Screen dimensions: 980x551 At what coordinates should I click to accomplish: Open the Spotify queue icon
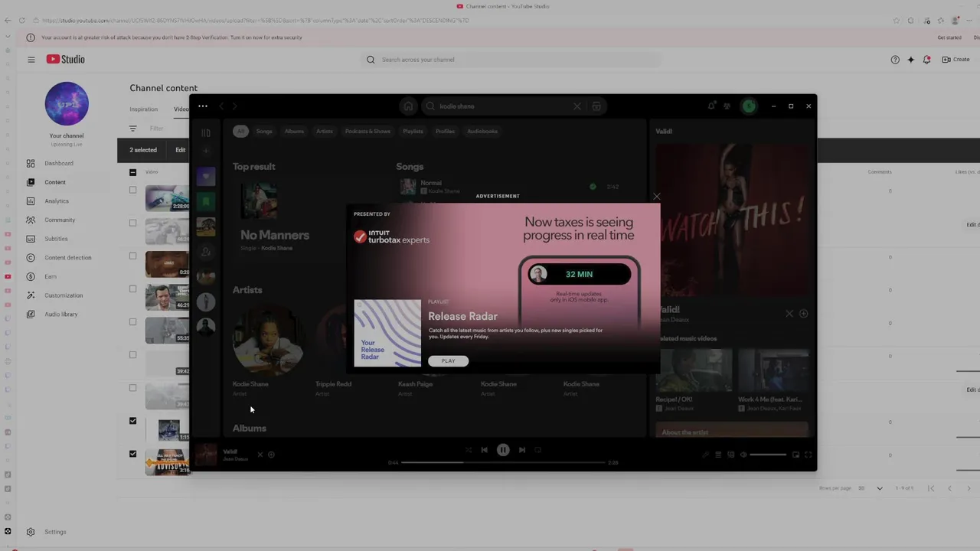click(x=718, y=455)
